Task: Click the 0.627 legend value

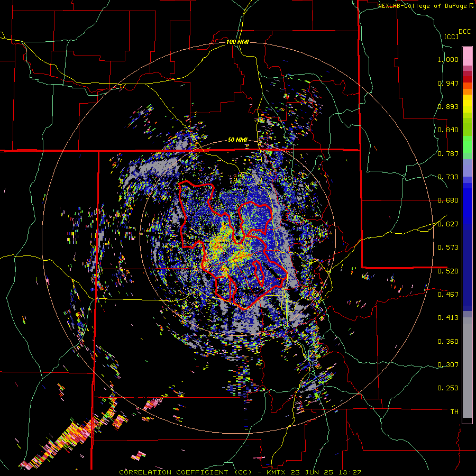Action: 448,224
